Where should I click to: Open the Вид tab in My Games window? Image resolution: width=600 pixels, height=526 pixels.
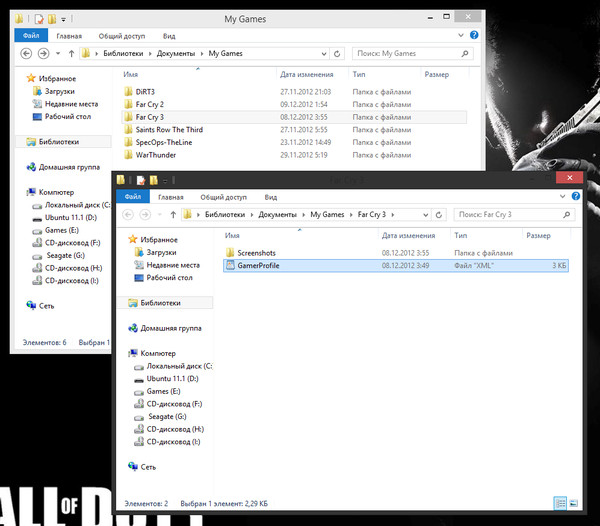169,36
